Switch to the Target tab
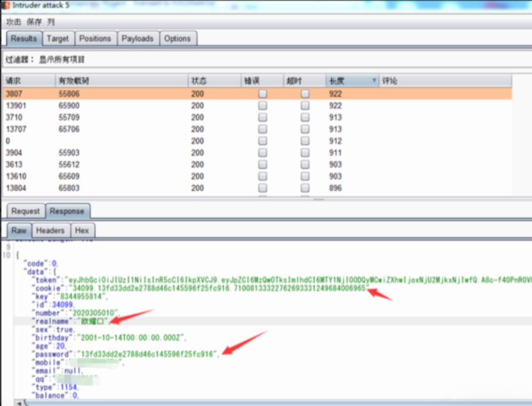Viewport: 532px width, 406px height. pyautogui.click(x=58, y=39)
